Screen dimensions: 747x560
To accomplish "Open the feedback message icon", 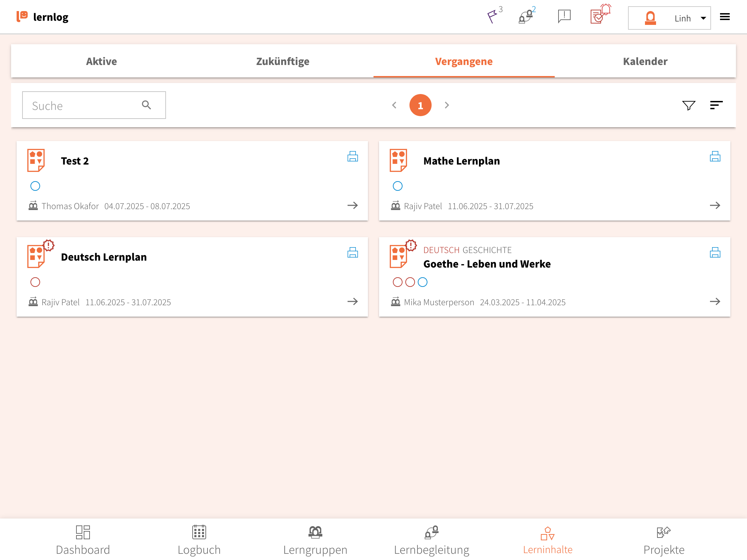I will [x=564, y=16].
